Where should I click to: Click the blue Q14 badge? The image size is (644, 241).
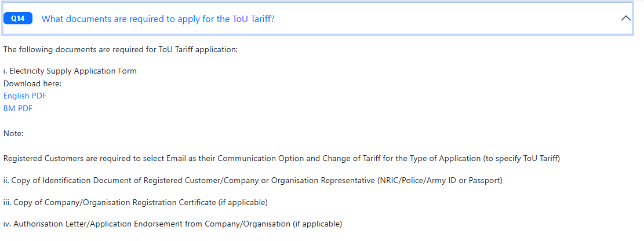[17, 19]
